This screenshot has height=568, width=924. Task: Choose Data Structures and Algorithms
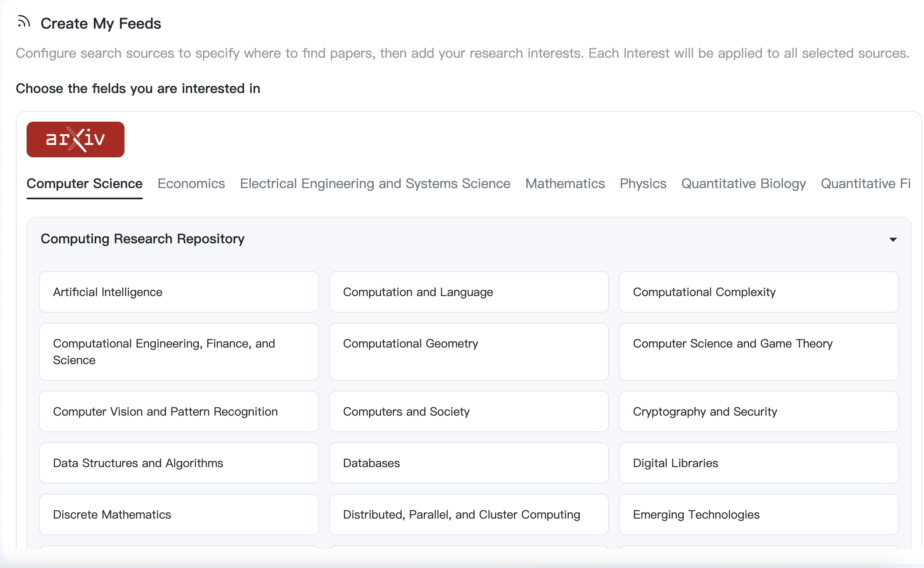[179, 463]
